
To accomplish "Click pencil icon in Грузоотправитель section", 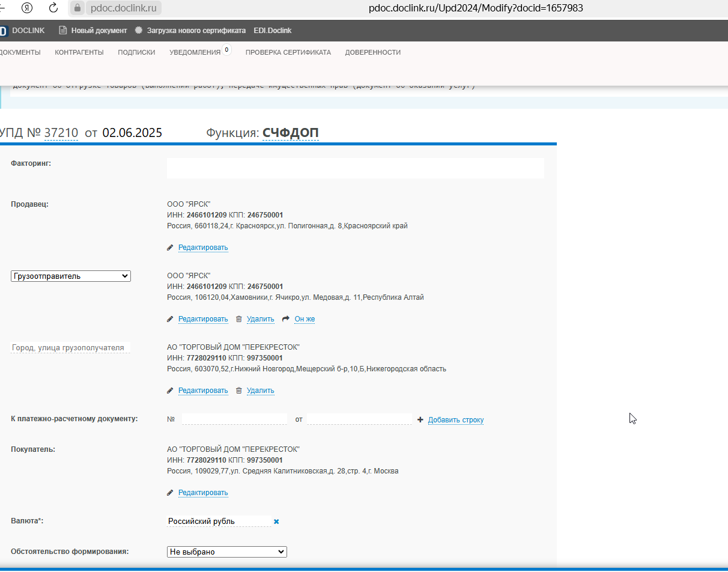I will click(170, 319).
